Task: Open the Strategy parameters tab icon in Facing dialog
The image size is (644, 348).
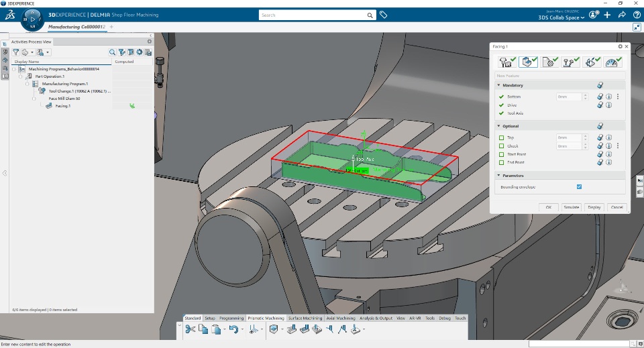Action: coord(549,62)
